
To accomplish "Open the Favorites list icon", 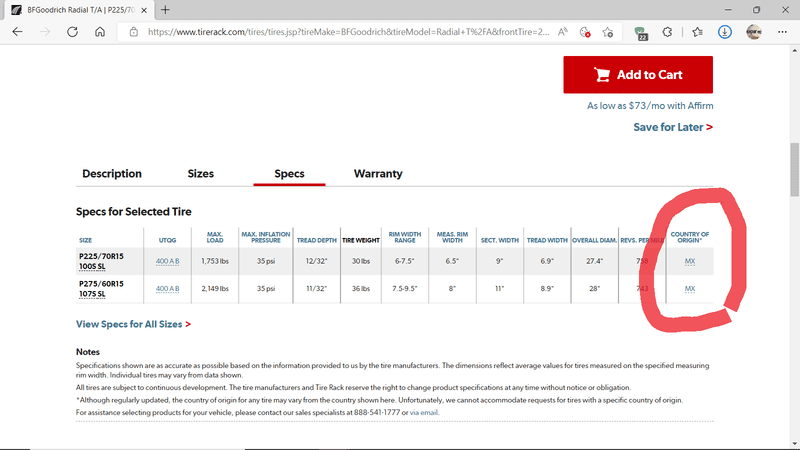I will [697, 32].
